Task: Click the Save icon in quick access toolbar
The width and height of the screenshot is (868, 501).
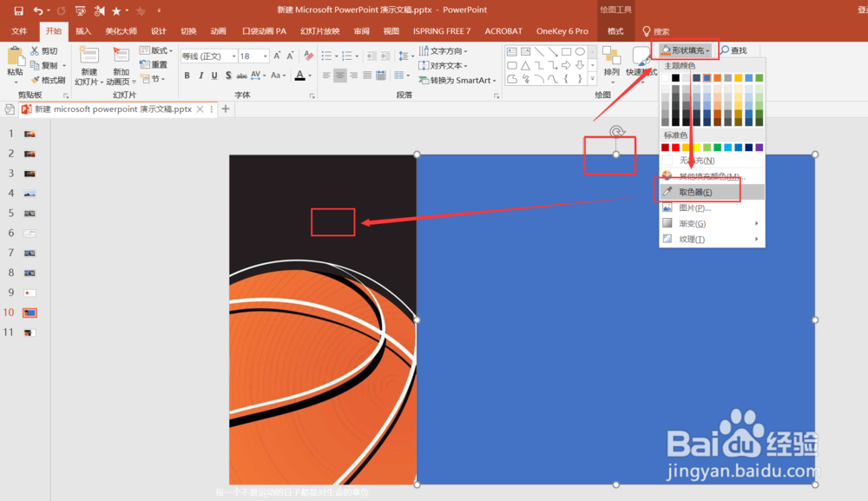Action: (x=18, y=10)
